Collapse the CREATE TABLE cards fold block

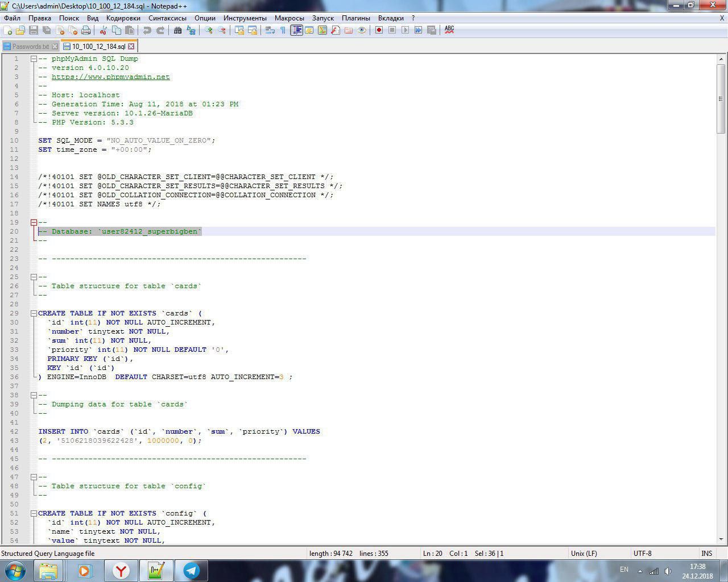click(34, 313)
